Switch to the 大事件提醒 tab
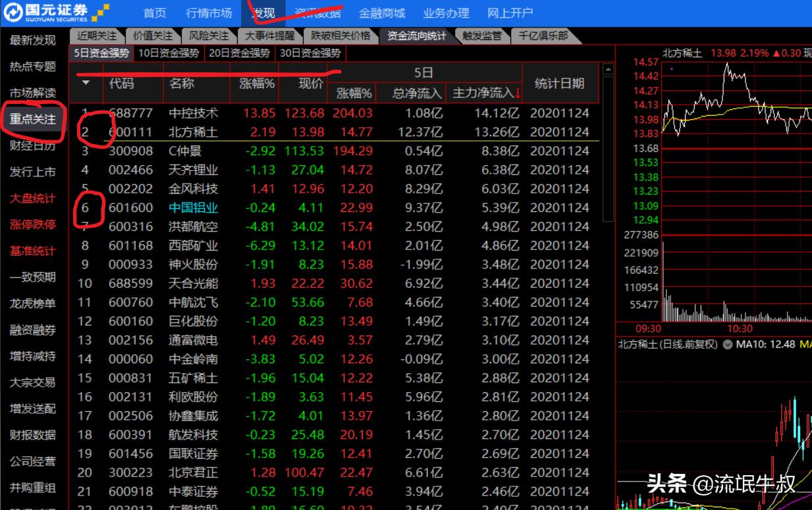The image size is (812, 510). coord(269,36)
